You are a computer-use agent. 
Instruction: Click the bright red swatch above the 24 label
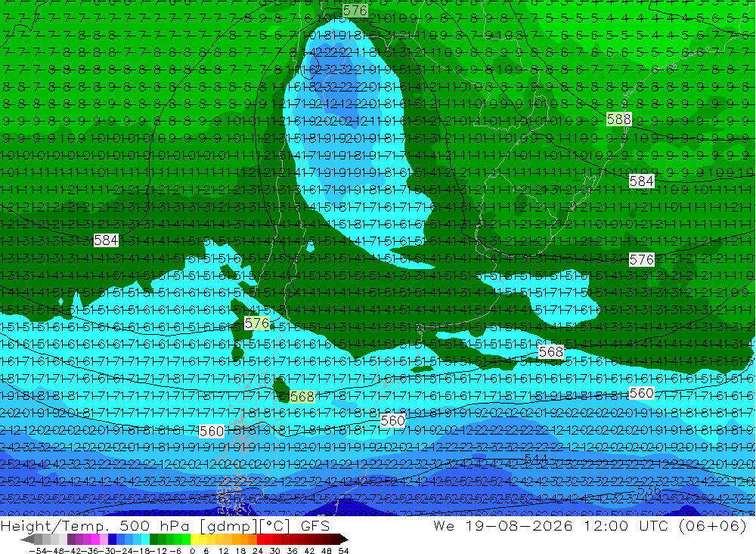[x=261, y=540]
